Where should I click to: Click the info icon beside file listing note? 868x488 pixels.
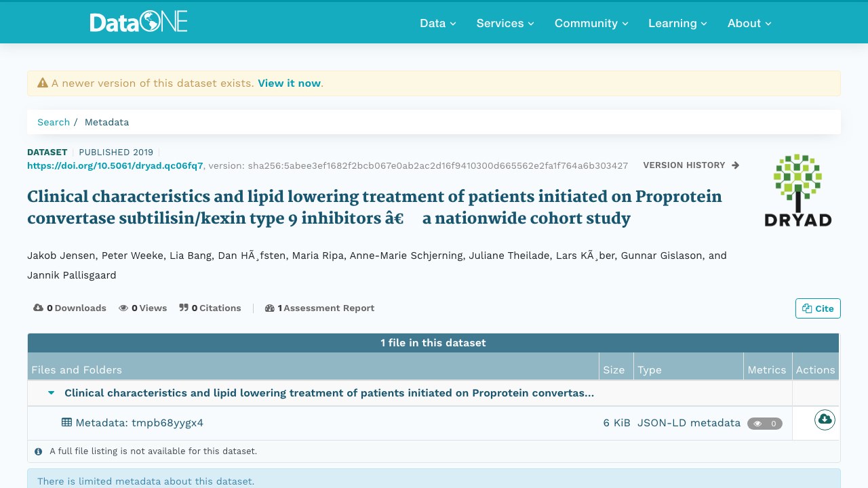39,451
